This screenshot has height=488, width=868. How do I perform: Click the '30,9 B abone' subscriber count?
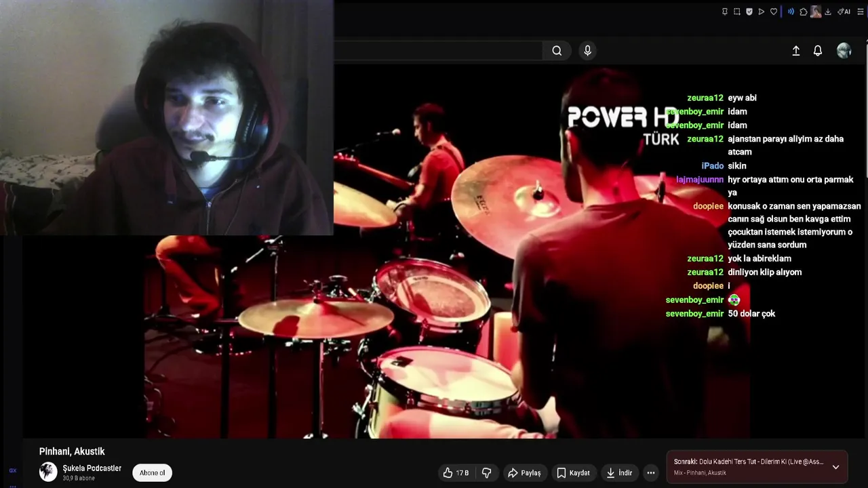click(79, 479)
